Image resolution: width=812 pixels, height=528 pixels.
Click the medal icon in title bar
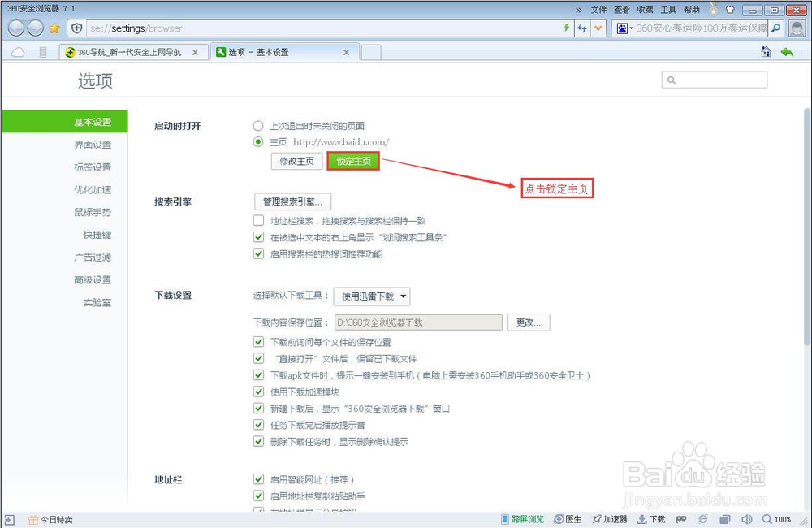pyautogui.click(x=714, y=9)
